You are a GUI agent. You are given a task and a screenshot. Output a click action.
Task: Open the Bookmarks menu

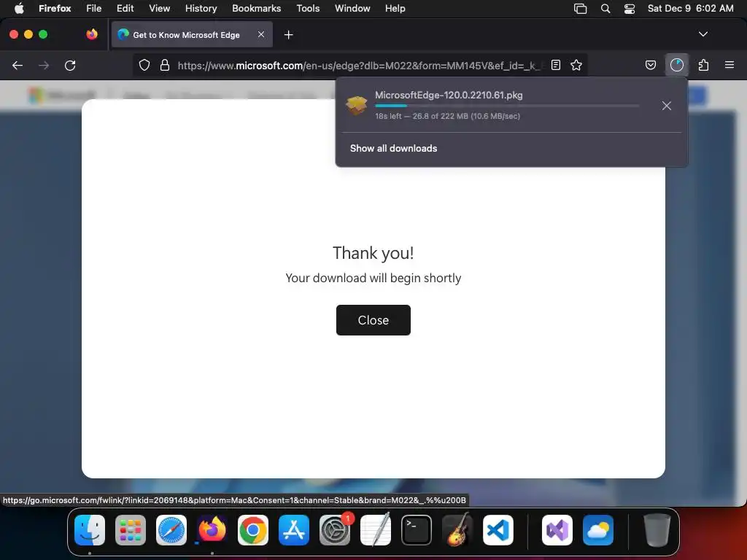[x=256, y=8]
